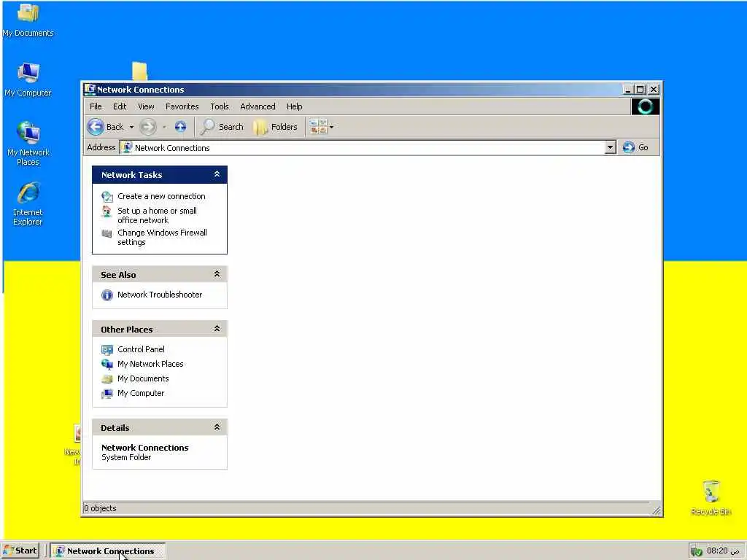Maximize the Network Connections window
747x560 pixels.
click(640, 90)
